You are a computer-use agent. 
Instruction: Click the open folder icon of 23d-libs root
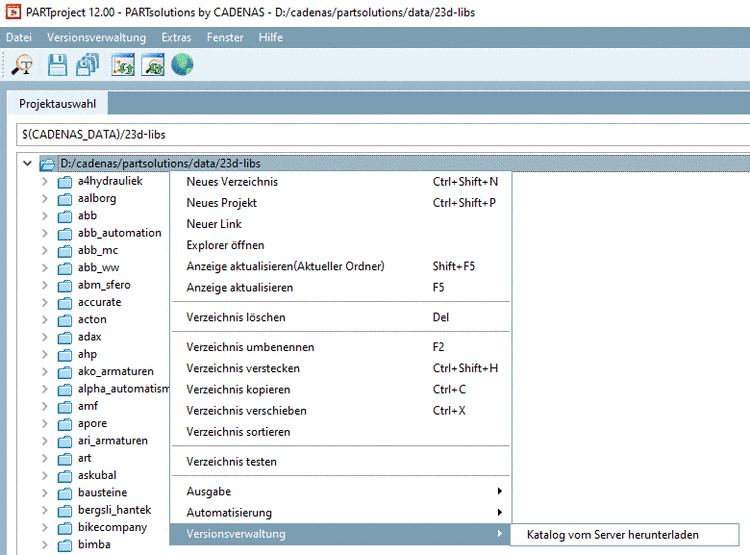[47, 164]
